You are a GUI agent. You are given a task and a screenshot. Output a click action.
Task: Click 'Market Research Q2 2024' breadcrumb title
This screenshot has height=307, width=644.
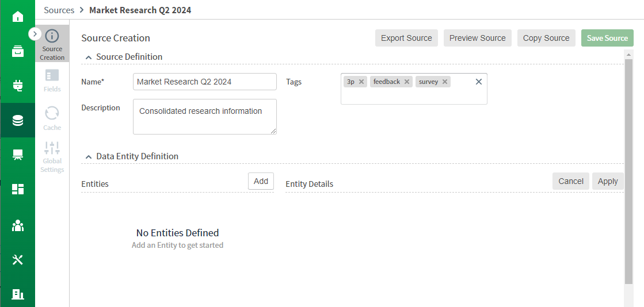[140, 10]
